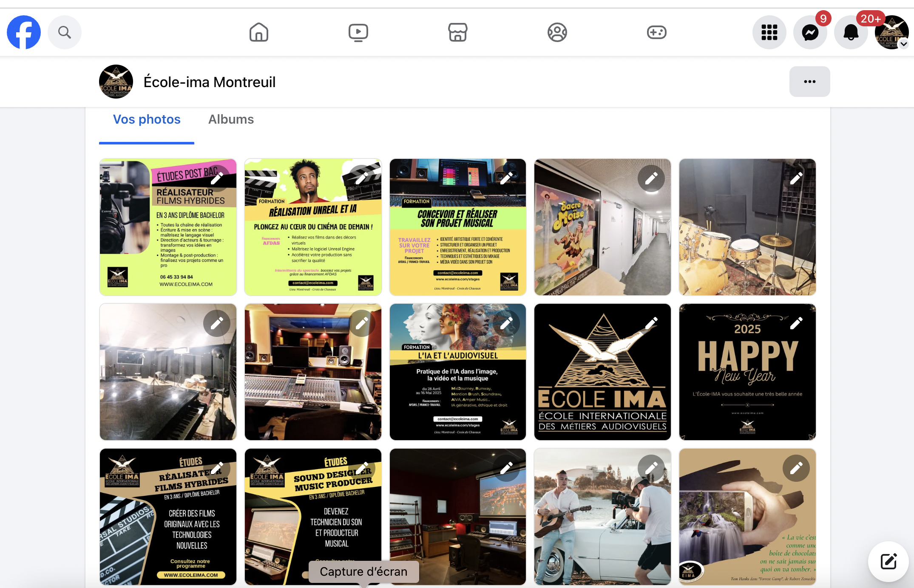Open the Watch video icon
This screenshot has height=588, width=914.
coord(358,32)
